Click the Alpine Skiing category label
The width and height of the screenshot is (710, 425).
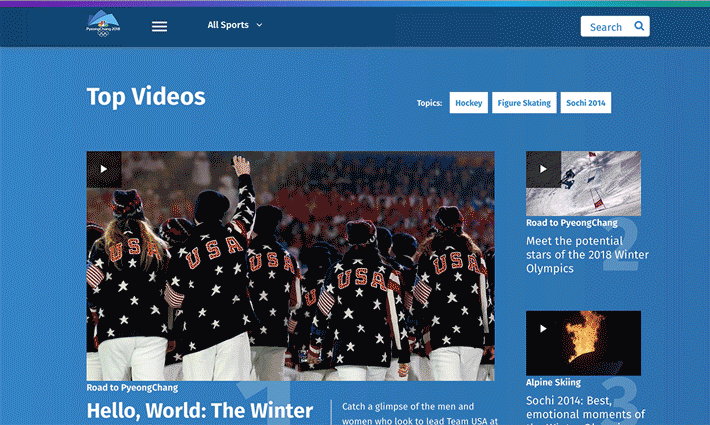pos(553,382)
